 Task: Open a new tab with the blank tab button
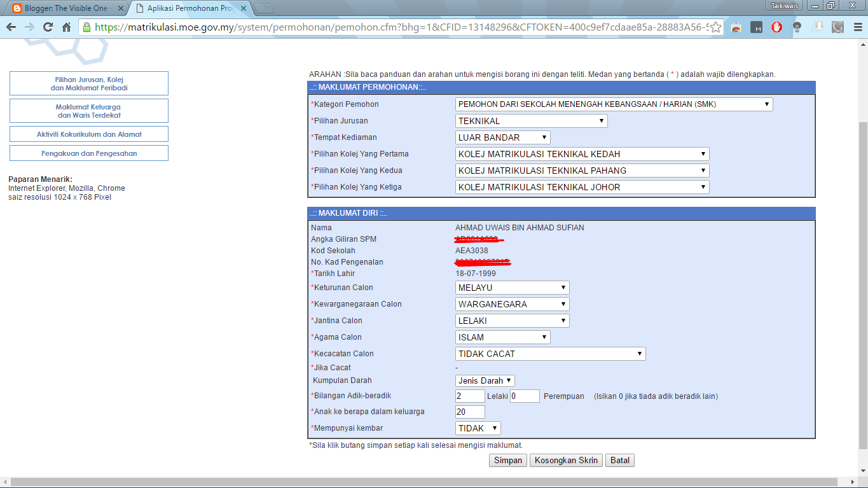[x=263, y=8]
